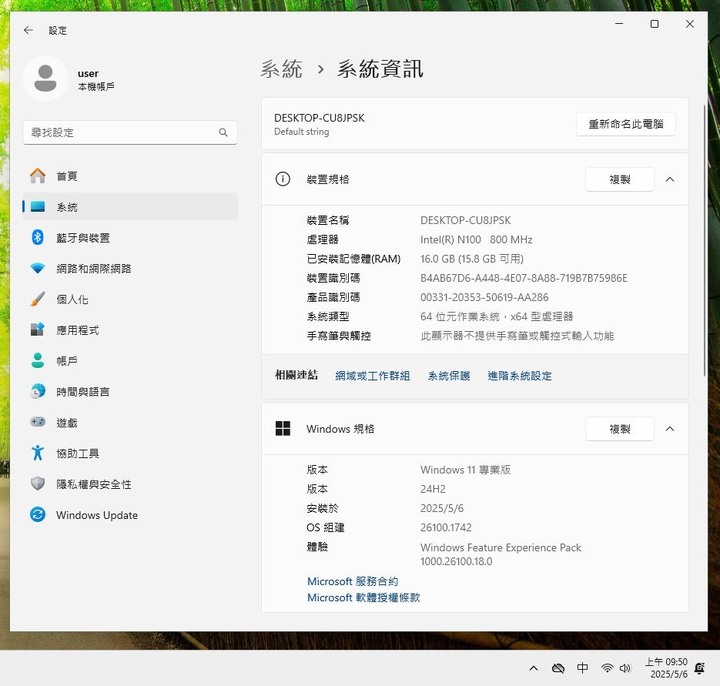
Task: Click the 64 位元作業系統 system type value
Action: pyautogui.click(x=496, y=316)
